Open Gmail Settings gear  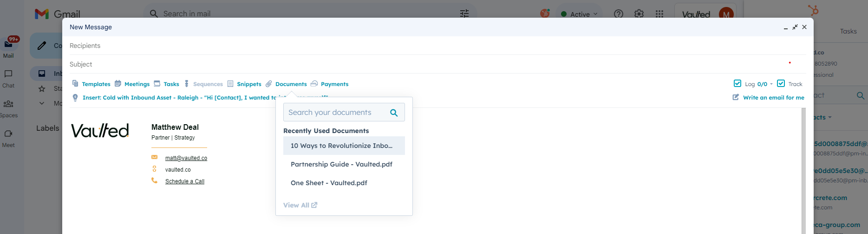[639, 14]
